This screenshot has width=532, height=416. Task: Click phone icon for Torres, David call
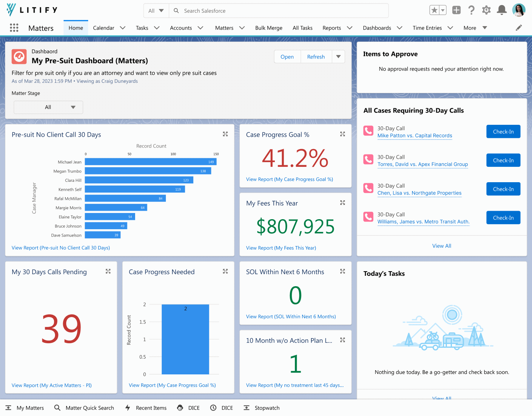point(368,159)
